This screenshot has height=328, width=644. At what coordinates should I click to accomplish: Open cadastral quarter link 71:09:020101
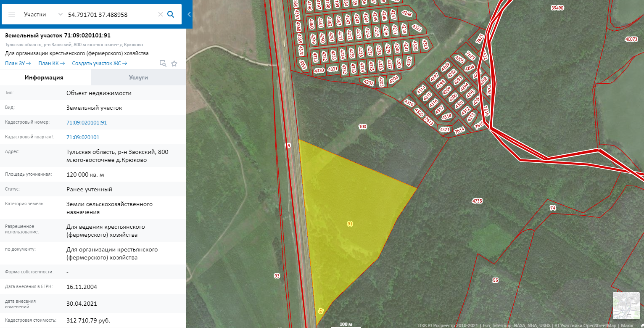click(x=83, y=137)
